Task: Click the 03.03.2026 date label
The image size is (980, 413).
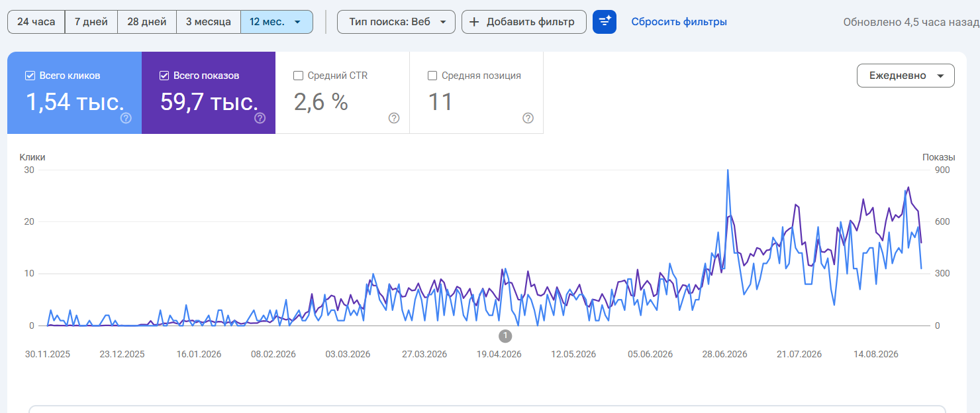Action: coord(348,354)
